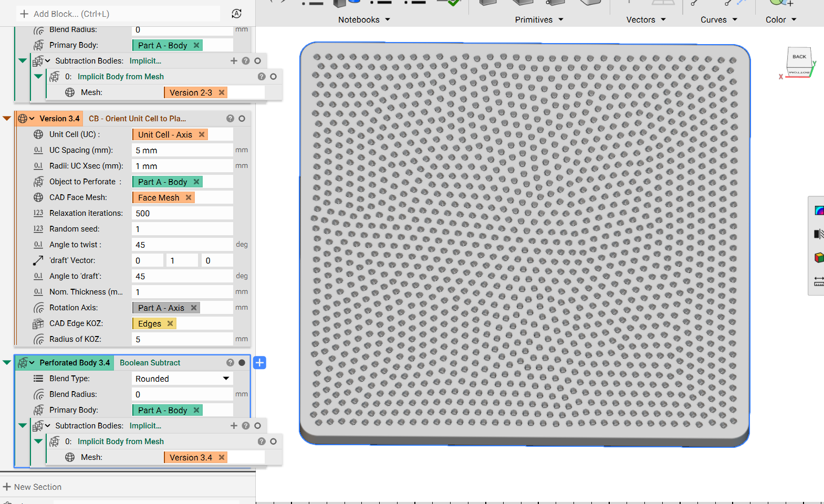Image resolution: width=824 pixels, height=504 pixels.
Task: Remove Part A - Body chip in top Primary Body
Action: (196, 45)
